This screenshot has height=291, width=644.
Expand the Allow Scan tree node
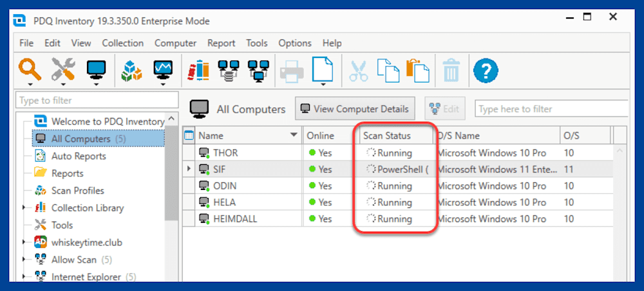(25, 260)
